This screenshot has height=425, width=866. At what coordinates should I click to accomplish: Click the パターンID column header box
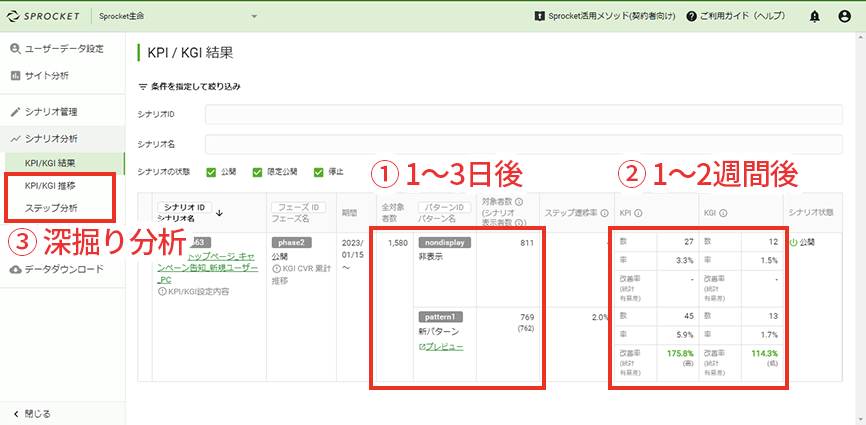(x=444, y=207)
